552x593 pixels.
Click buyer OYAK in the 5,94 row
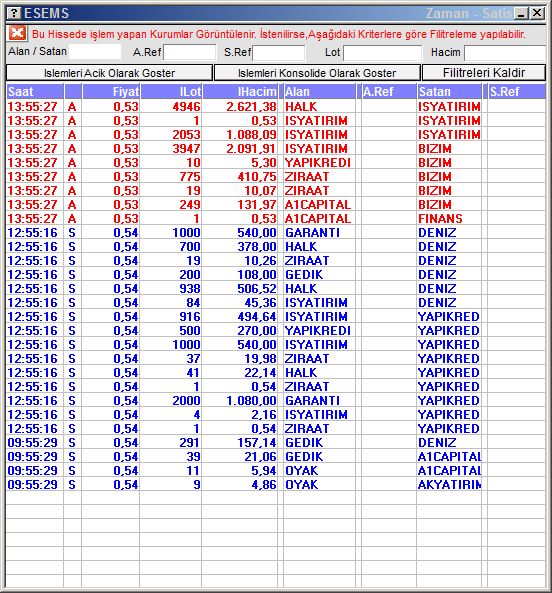301,470
